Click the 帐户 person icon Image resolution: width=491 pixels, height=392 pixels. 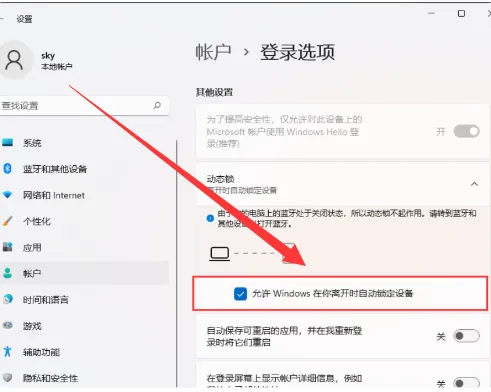(7, 273)
